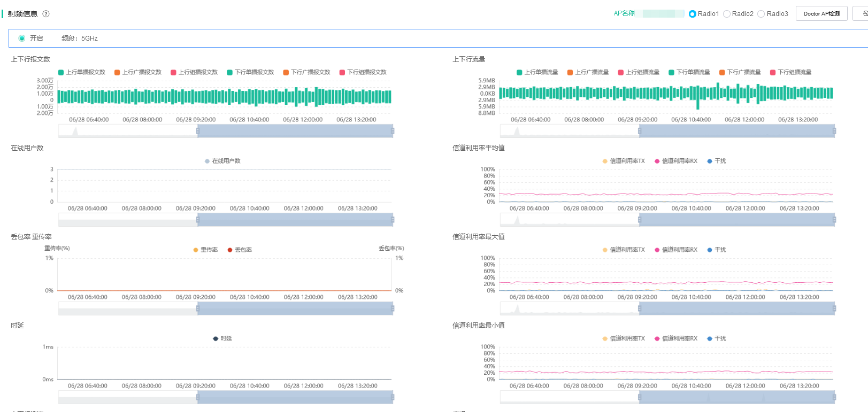
Task: Hide 信道利用率TX in the 最小值 chart
Action: [x=624, y=338]
